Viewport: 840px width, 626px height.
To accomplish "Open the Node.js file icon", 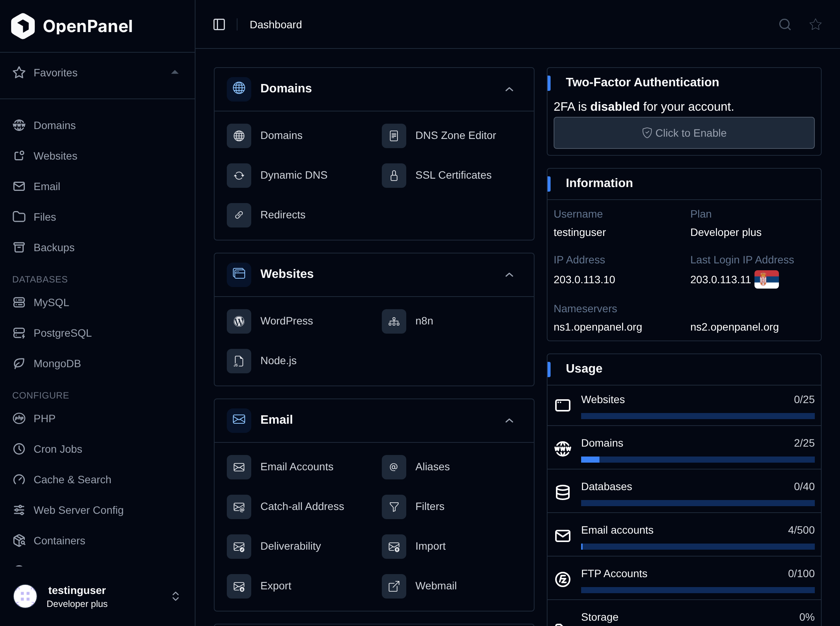I will (239, 361).
